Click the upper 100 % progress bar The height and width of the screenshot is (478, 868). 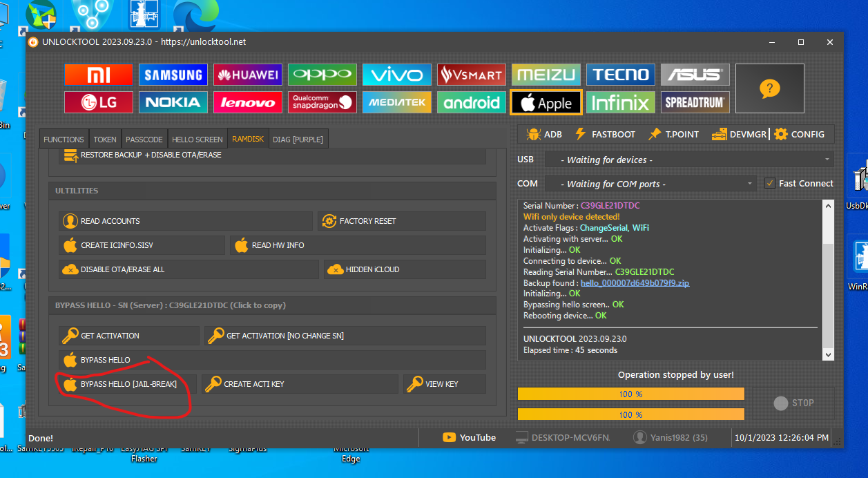coord(631,394)
